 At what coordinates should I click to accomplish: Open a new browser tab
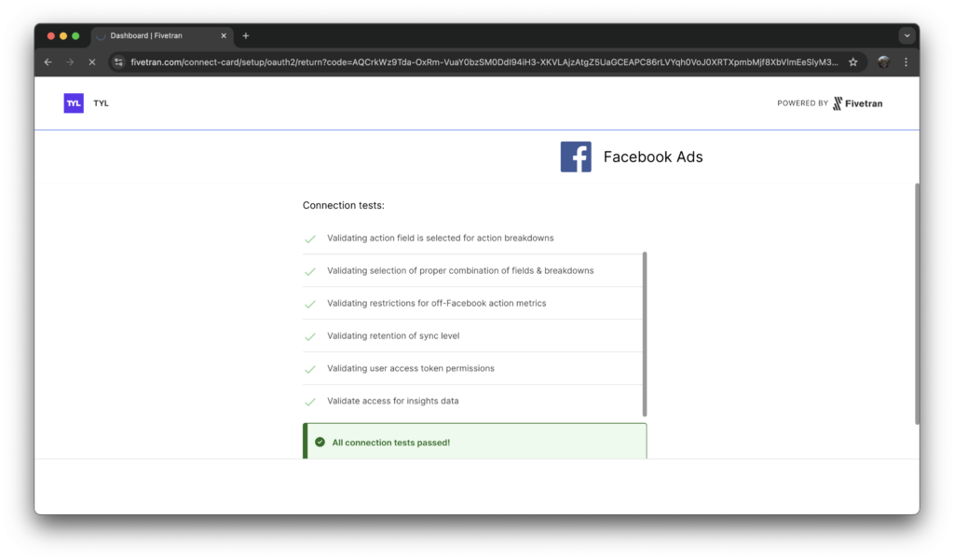click(x=246, y=36)
